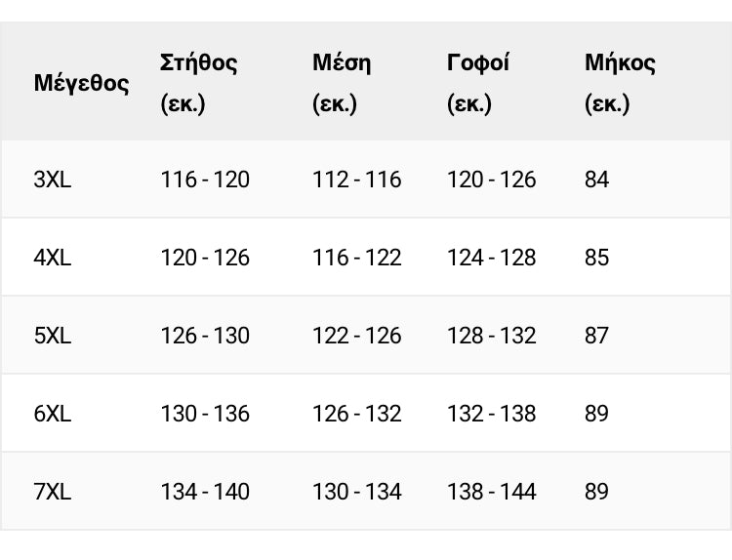Select waist value 130 - 134
Viewport: 732px width, 560px height.
(x=356, y=491)
